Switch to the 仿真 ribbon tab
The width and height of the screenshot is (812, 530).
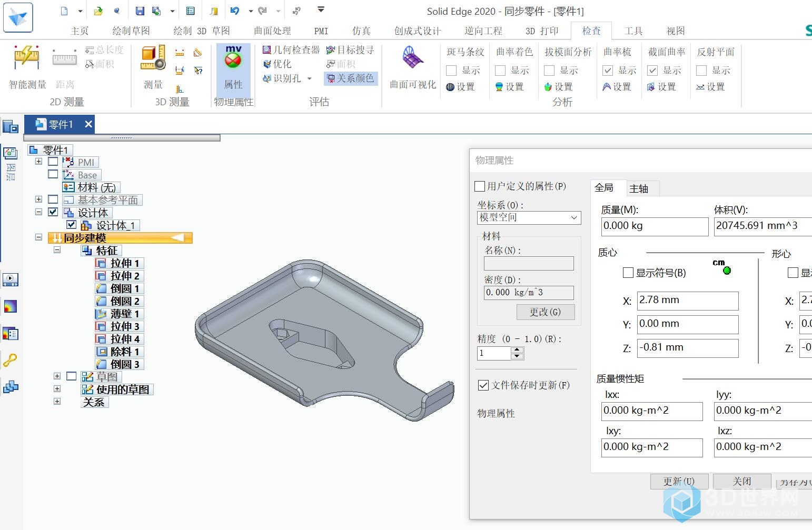click(361, 31)
